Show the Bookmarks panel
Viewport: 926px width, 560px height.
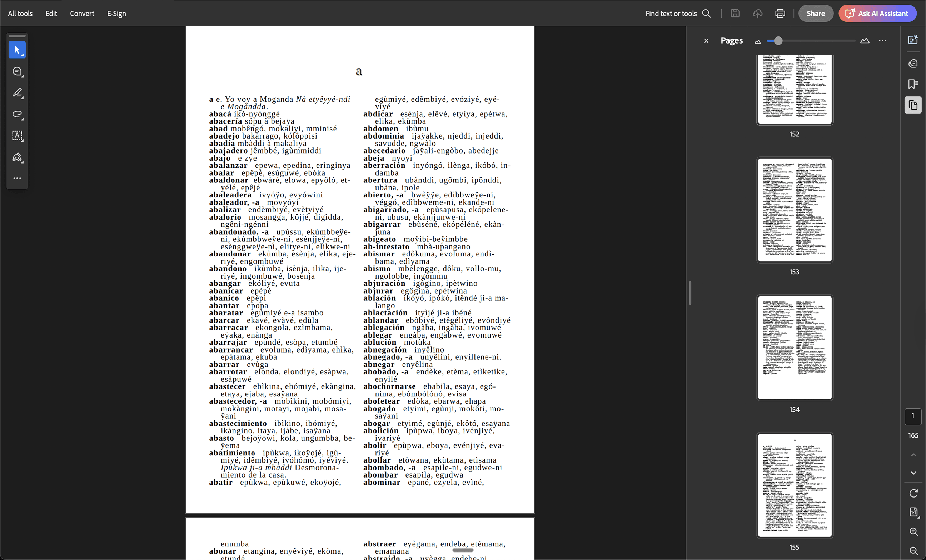coord(913,84)
